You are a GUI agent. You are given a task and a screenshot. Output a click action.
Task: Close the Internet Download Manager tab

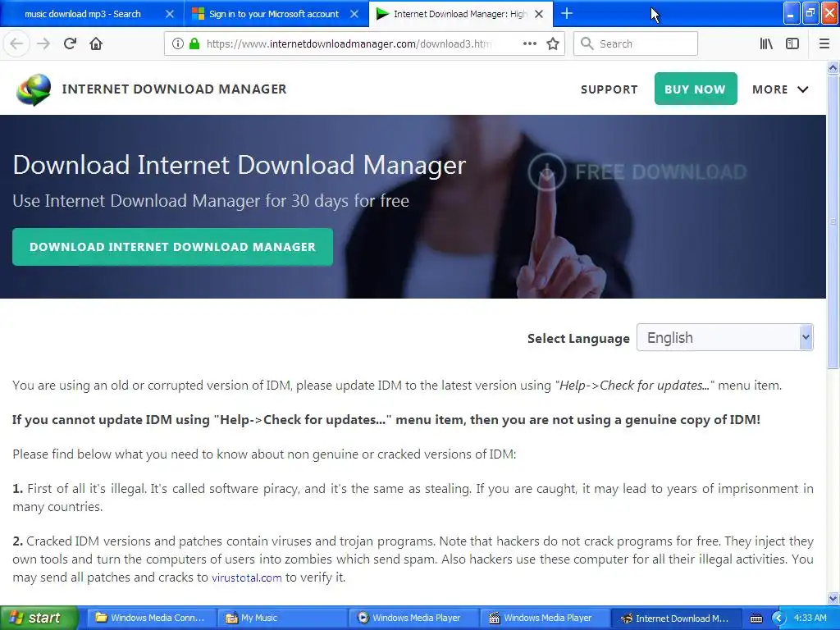click(x=539, y=14)
